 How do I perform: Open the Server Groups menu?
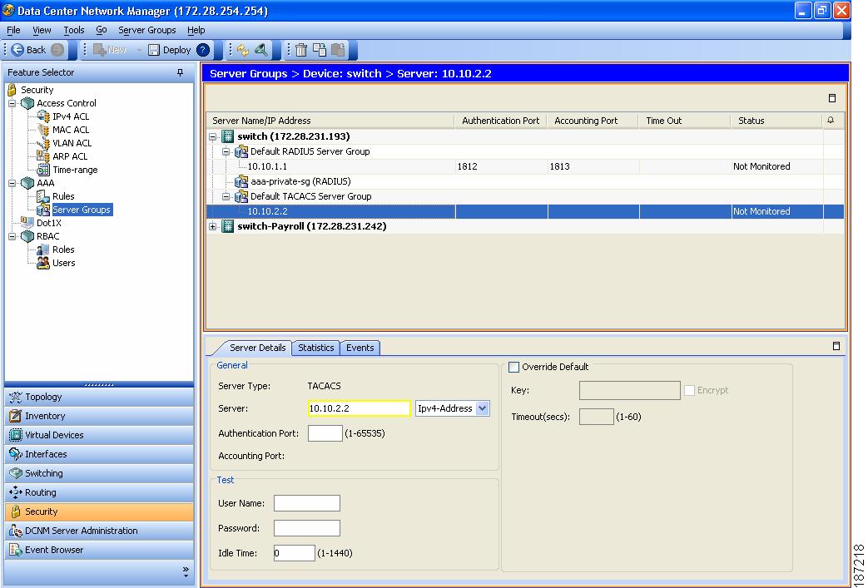[146, 30]
